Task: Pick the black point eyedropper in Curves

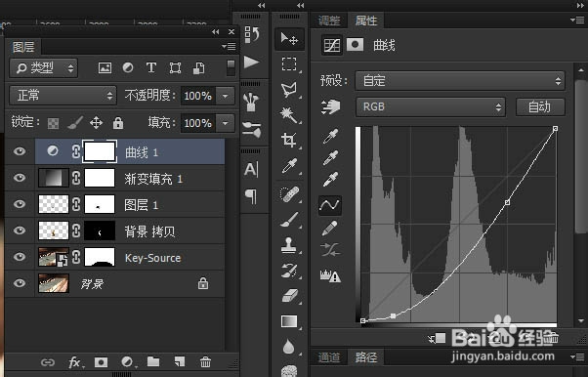Action: [x=330, y=137]
